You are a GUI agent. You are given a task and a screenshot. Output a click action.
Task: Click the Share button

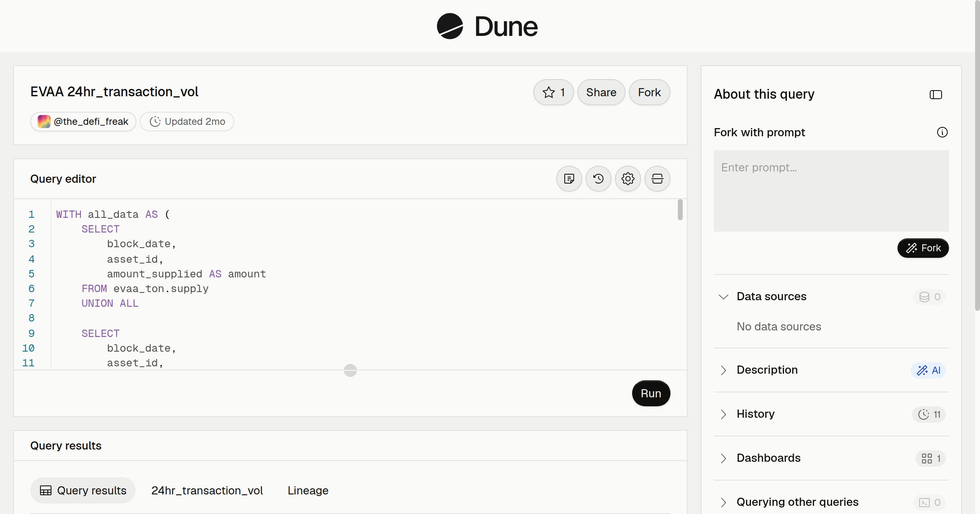pyautogui.click(x=601, y=92)
